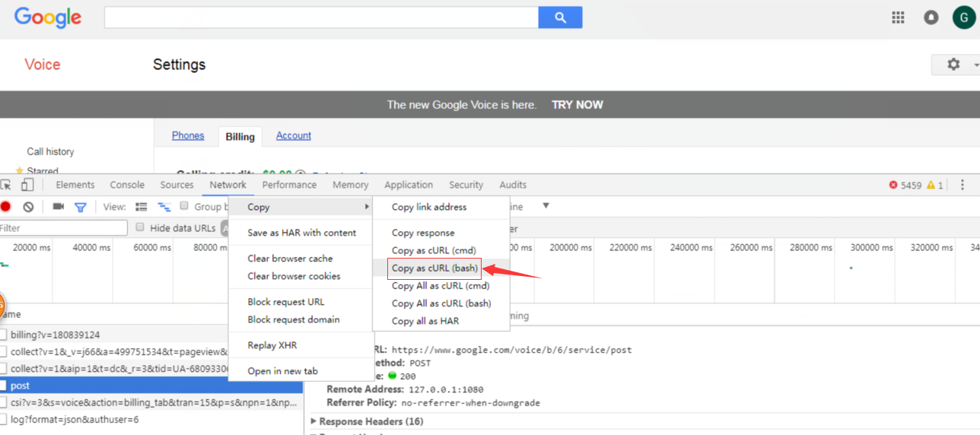Select the log?format=json&authuser=6 request
Screen dimensions: 980x435
pos(151,419)
